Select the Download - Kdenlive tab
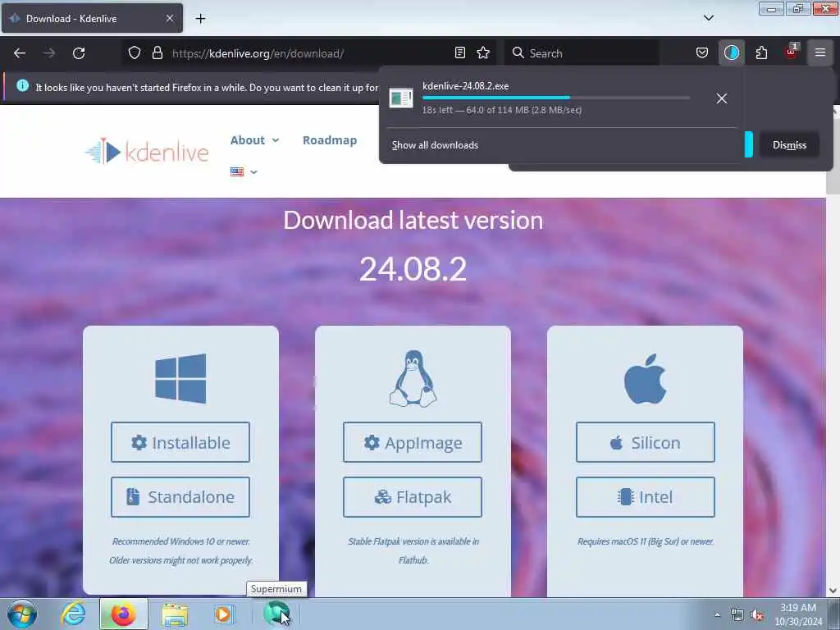Screen dimensions: 840x630 click(92, 18)
